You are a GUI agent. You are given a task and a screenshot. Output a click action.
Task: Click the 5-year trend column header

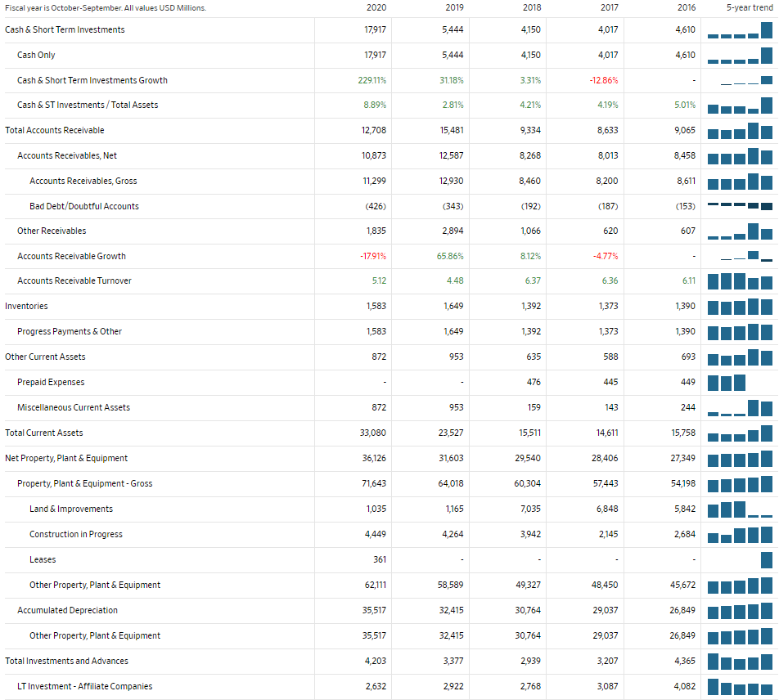pos(750,7)
